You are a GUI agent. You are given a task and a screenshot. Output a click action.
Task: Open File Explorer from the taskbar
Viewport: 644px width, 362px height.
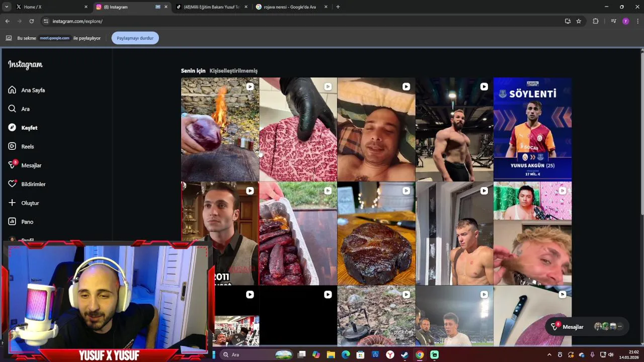(x=331, y=354)
